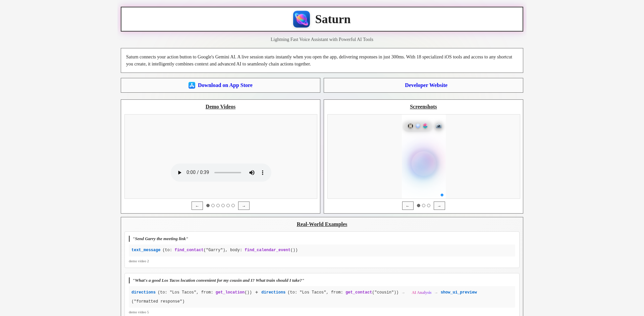Select third dot under Demo Videos
Image resolution: width=644 pixels, height=316 pixels.
218,206
